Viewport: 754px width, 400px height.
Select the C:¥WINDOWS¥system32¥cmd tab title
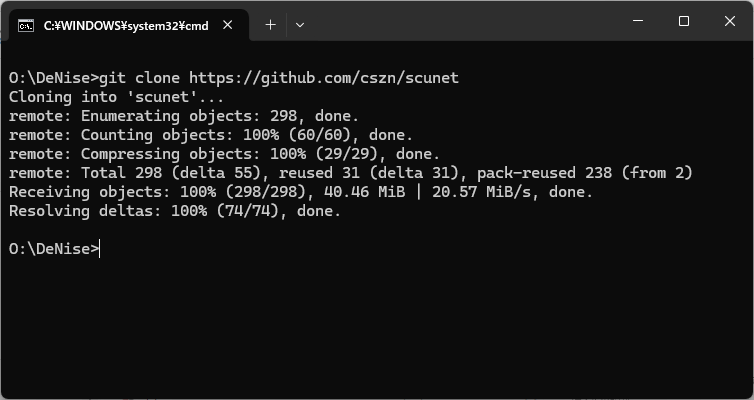coord(126,26)
